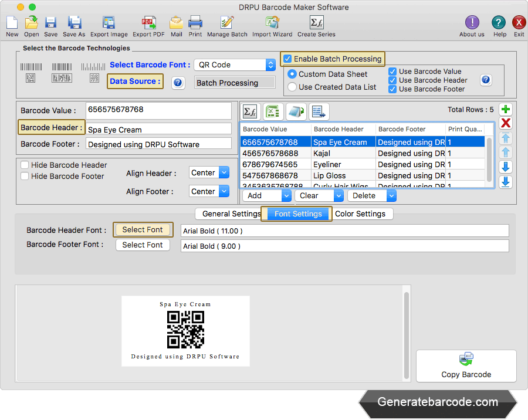Click the Export PDF toolbar icon
This screenshot has height=420, width=528.
[148, 23]
